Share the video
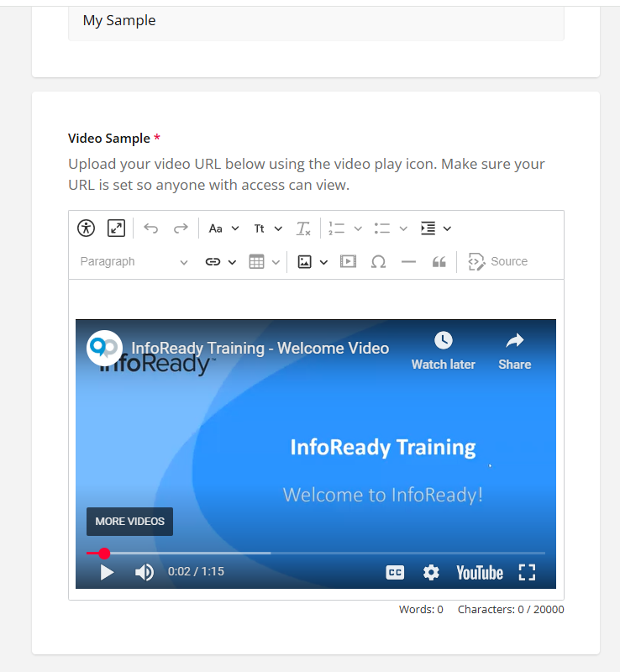Image resolution: width=620 pixels, height=672 pixels. (514, 350)
